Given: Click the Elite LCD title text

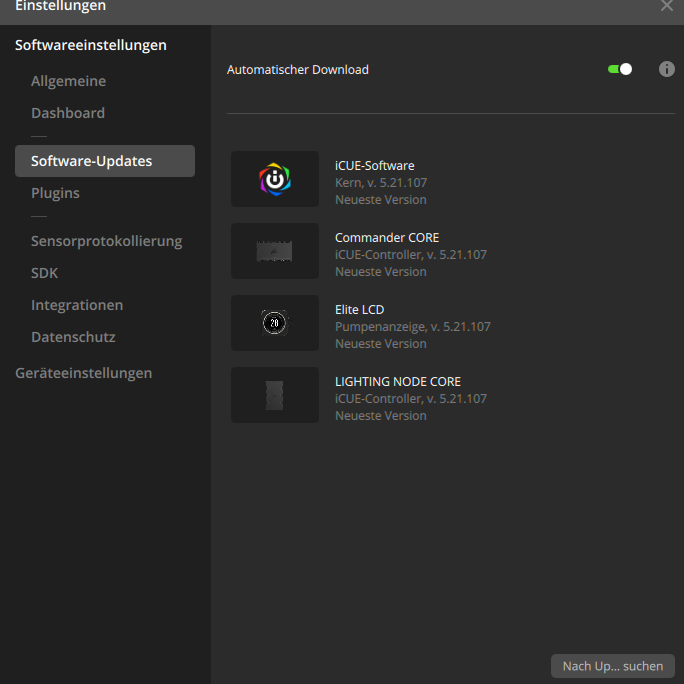Looking at the screenshot, I should (359, 310).
